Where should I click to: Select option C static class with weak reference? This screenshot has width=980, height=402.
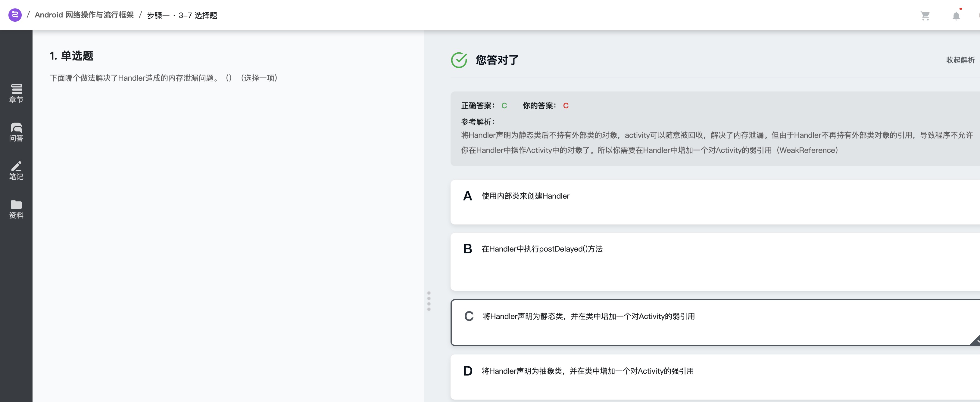click(x=715, y=322)
